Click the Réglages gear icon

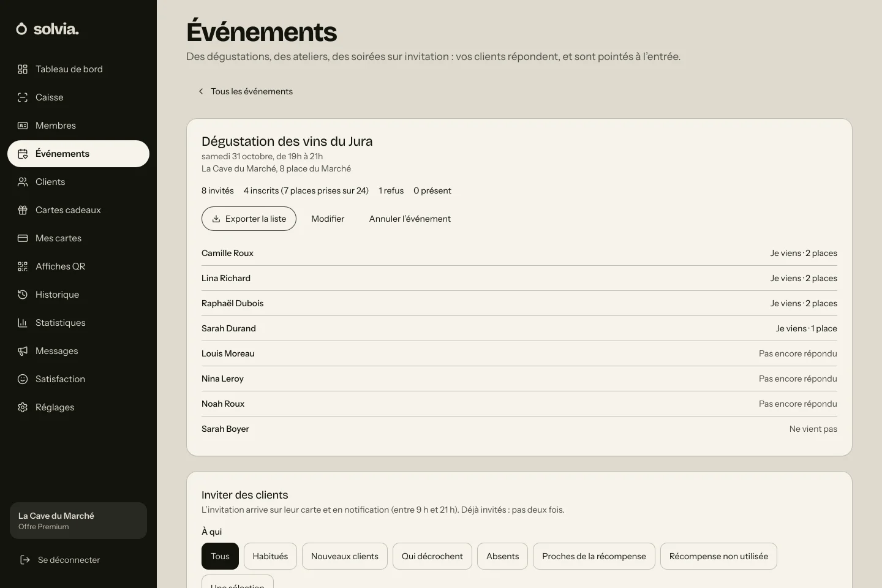23,407
